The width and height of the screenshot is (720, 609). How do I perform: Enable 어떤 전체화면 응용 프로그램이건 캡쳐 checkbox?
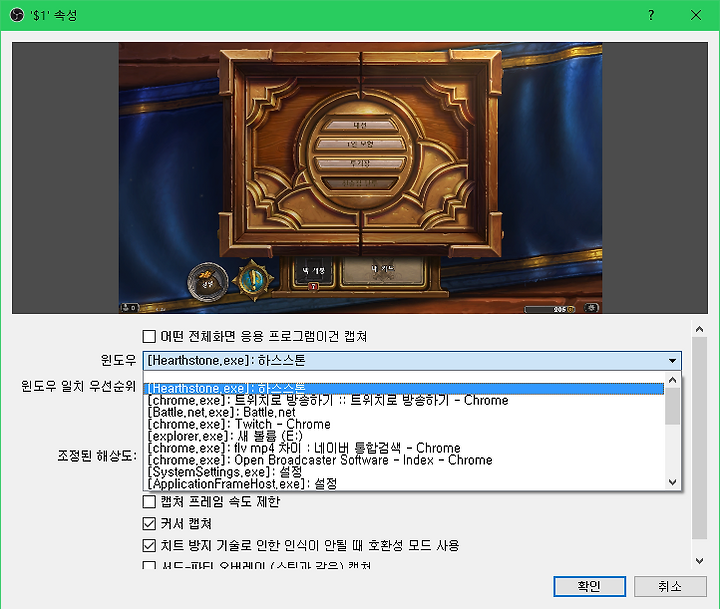click(x=149, y=336)
